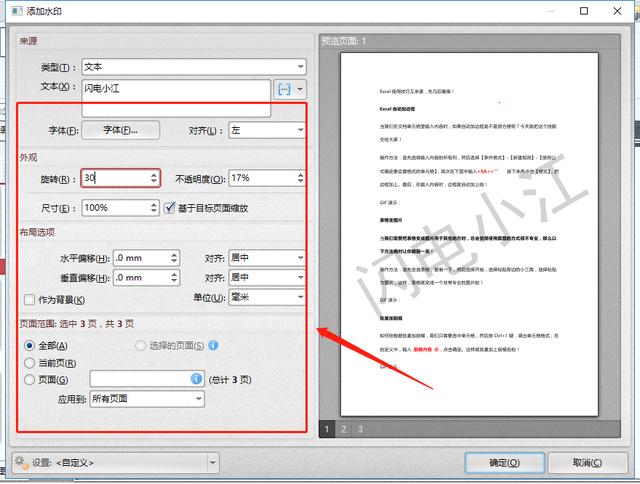Open the 字体(F)... font button
640x484 pixels.
click(120, 130)
